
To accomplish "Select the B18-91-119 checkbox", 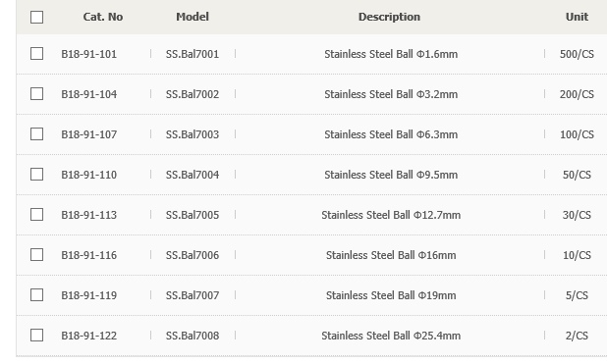I will [x=36, y=294].
